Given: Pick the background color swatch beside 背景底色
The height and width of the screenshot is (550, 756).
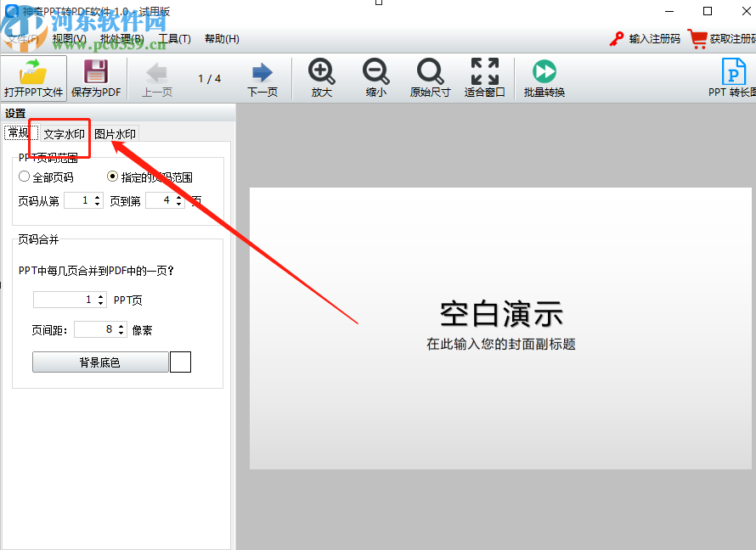Looking at the screenshot, I should tap(180, 362).
